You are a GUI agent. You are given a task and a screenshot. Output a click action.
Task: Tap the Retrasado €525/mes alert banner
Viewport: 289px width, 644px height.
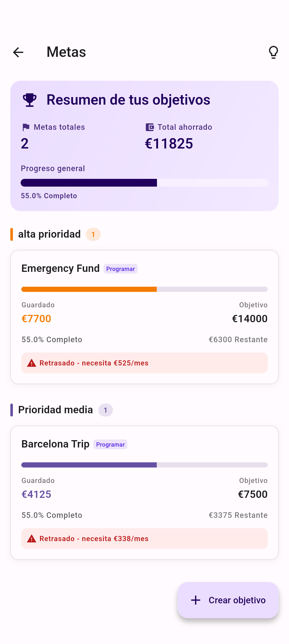point(144,363)
